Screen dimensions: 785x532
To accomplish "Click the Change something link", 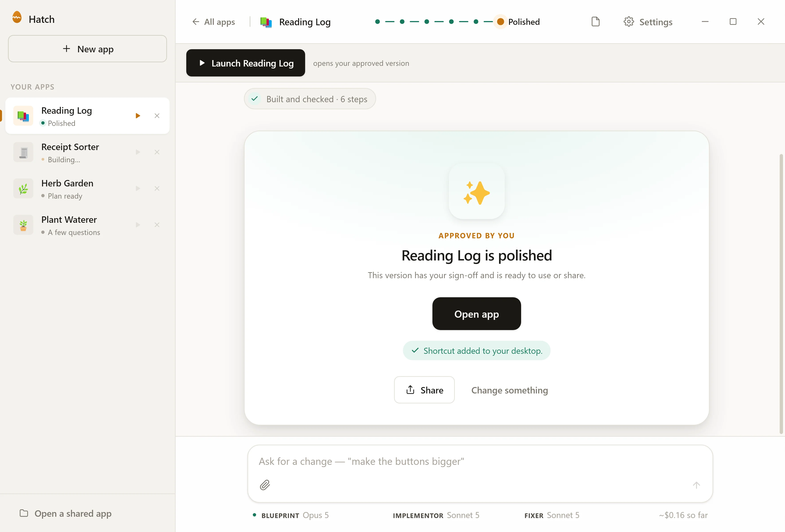I will tap(510, 390).
